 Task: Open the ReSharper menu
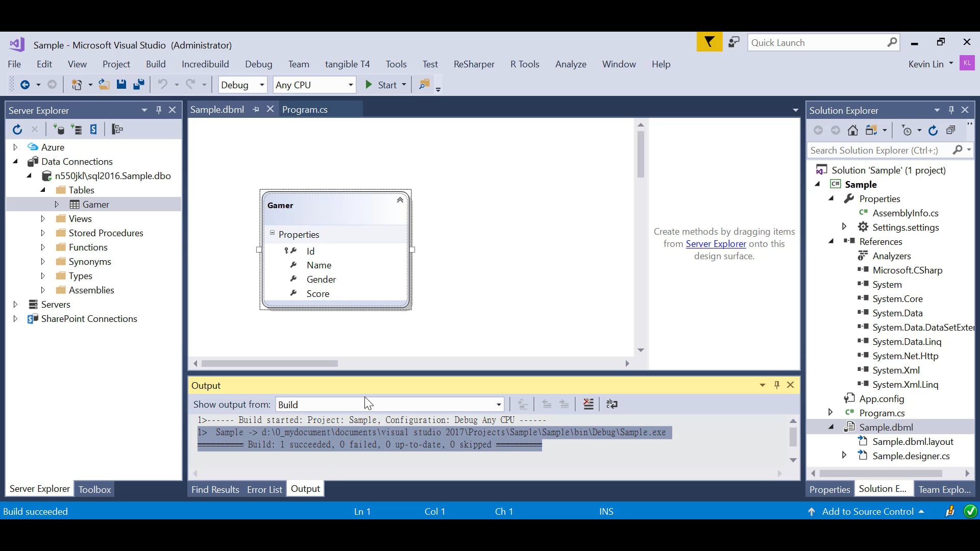coord(474,64)
